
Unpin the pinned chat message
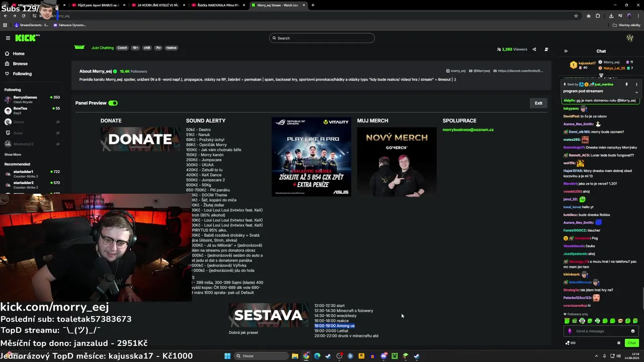(x=626, y=84)
